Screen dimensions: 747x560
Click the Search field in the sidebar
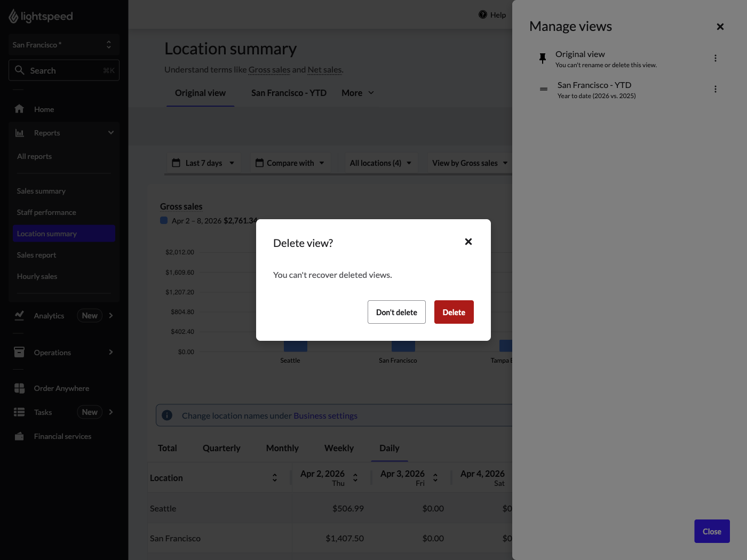pyautogui.click(x=63, y=70)
